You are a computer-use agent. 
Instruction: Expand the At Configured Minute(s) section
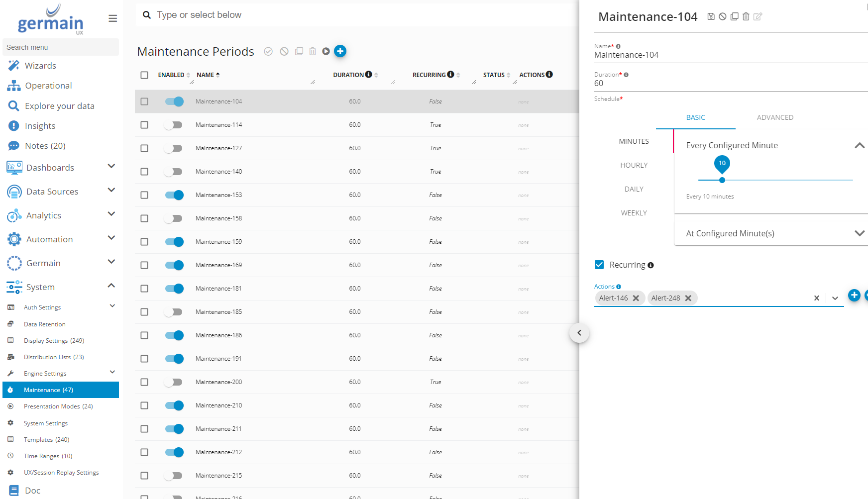(859, 233)
